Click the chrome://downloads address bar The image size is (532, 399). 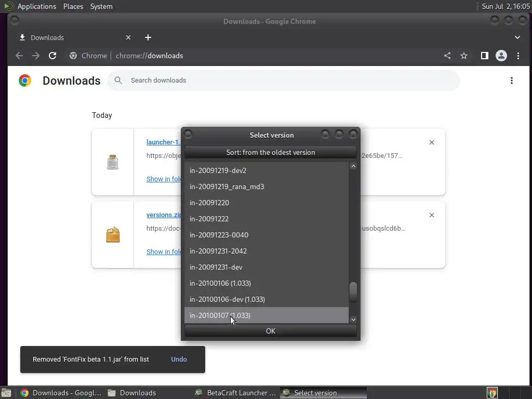click(149, 56)
